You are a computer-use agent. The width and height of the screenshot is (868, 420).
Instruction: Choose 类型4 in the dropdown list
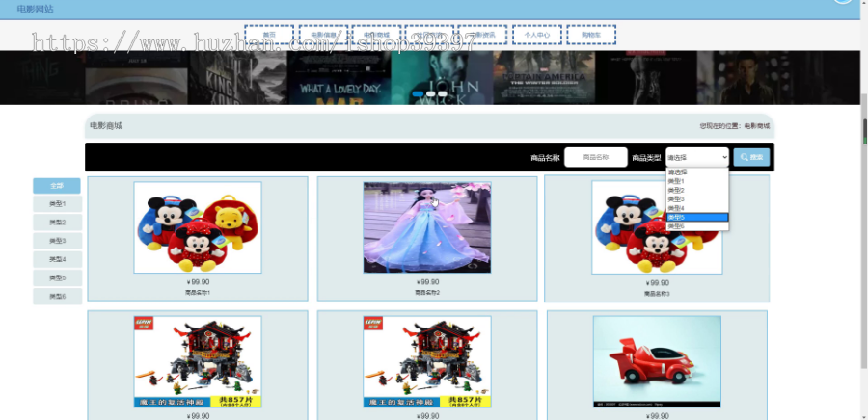tap(697, 208)
